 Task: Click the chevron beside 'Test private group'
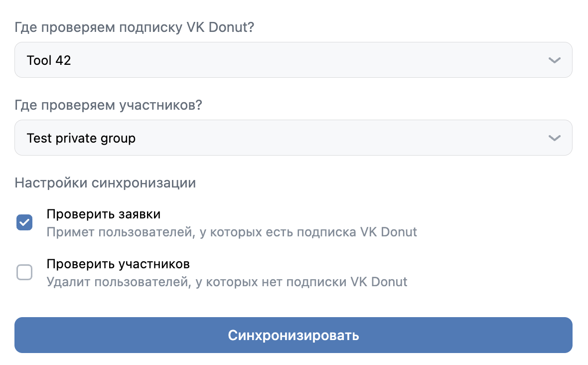(x=554, y=138)
